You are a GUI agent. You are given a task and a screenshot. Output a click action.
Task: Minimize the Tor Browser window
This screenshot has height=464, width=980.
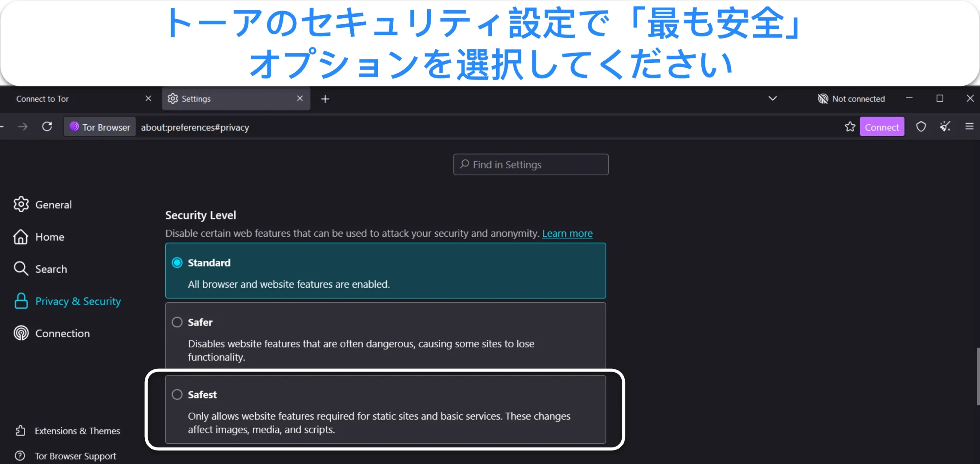coord(909,98)
